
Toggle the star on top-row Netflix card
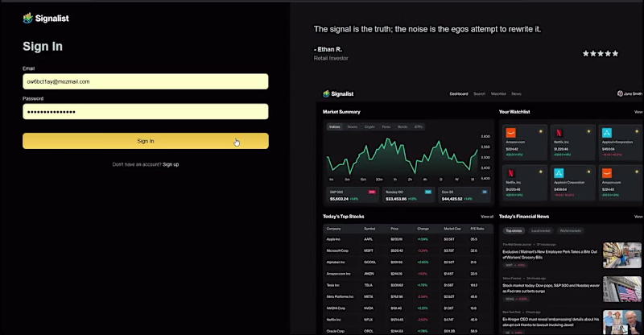tap(588, 131)
